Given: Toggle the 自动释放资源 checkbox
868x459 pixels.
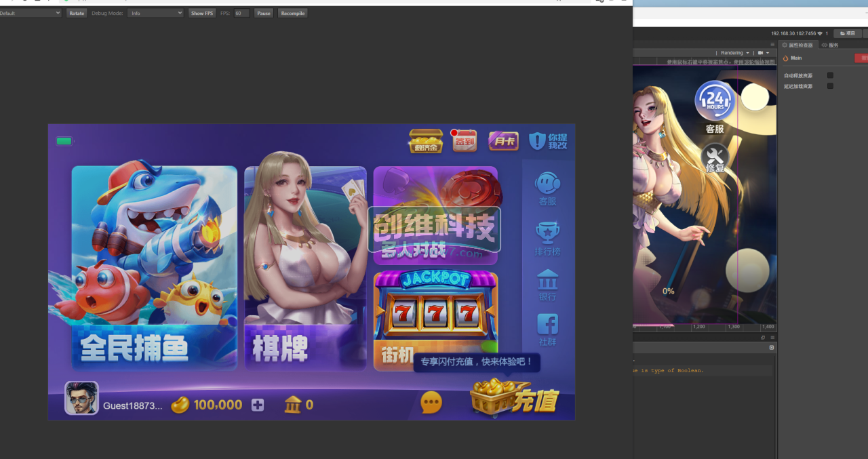Looking at the screenshot, I should point(830,75).
